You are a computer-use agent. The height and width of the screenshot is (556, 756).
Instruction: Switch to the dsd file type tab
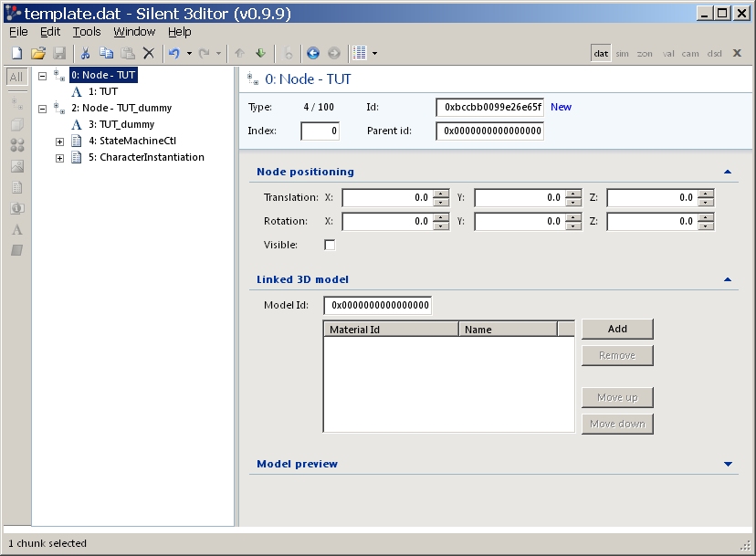pos(714,54)
